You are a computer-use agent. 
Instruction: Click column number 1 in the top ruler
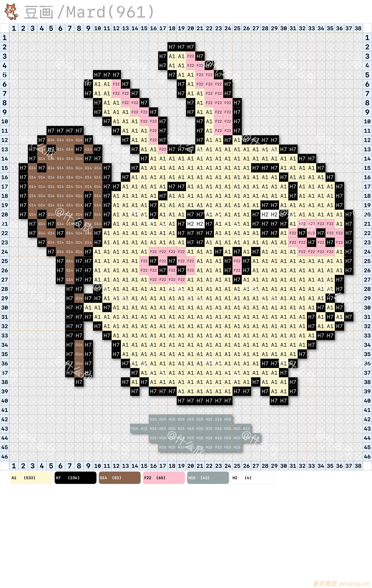click(x=14, y=28)
